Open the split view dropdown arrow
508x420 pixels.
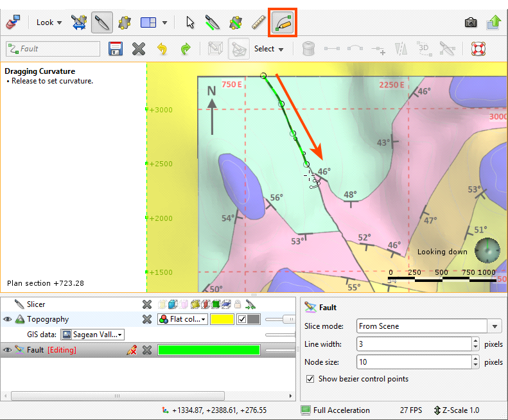(164, 22)
